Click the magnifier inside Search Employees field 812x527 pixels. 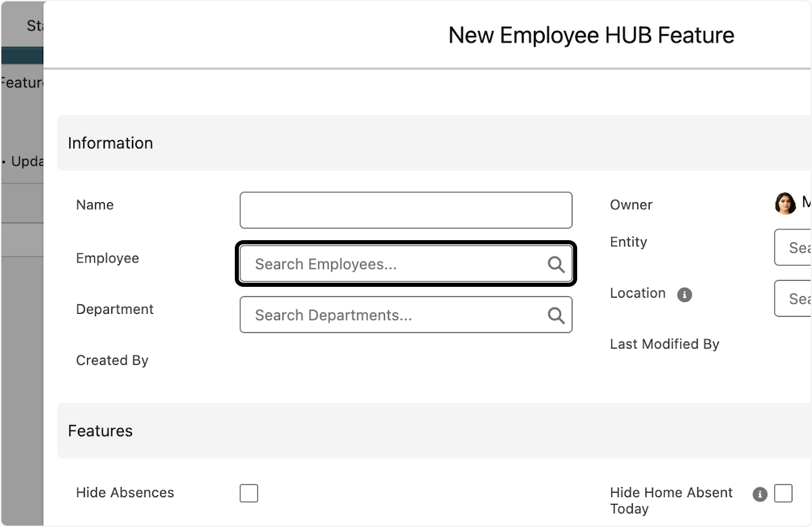point(556,264)
